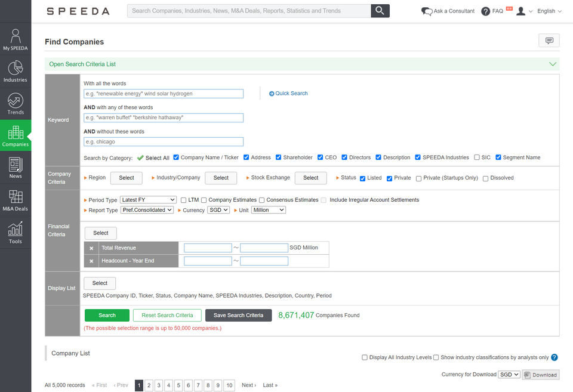Toggle the SPEEDA Industries checkbox
This screenshot has width=573, height=392.
418,158
